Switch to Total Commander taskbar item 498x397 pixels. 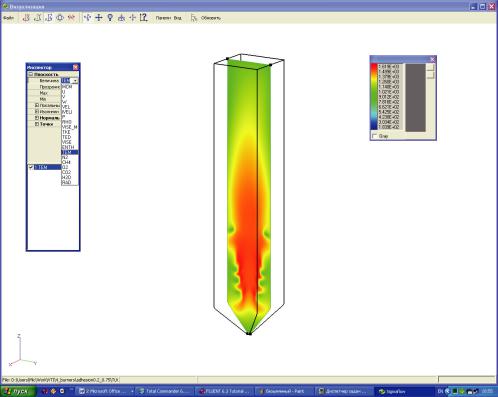[x=165, y=391]
